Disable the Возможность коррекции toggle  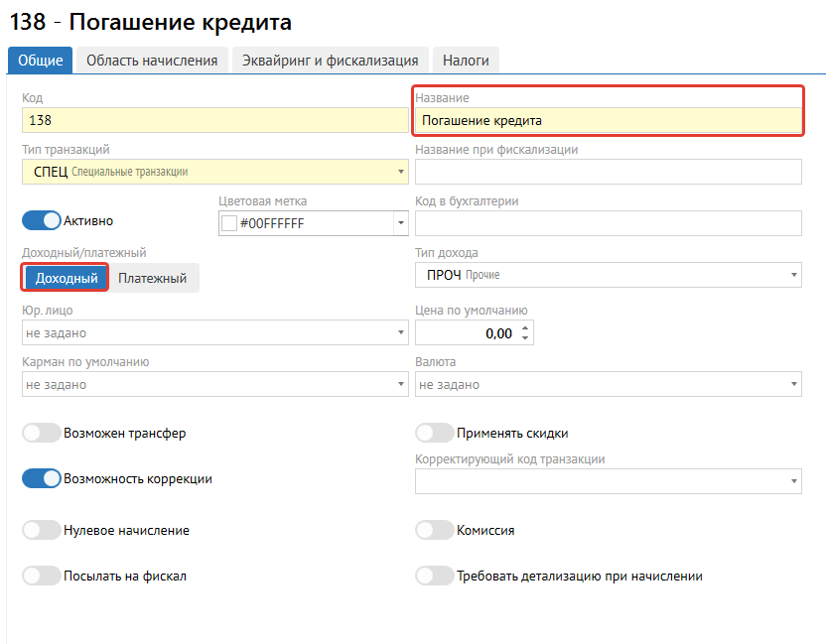42,478
